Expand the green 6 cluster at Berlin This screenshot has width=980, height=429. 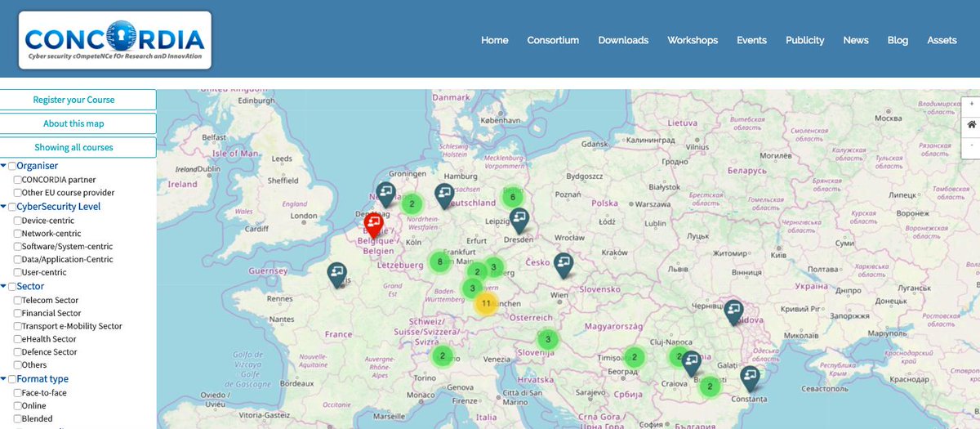pyautogui.click(x=512, y=197)
